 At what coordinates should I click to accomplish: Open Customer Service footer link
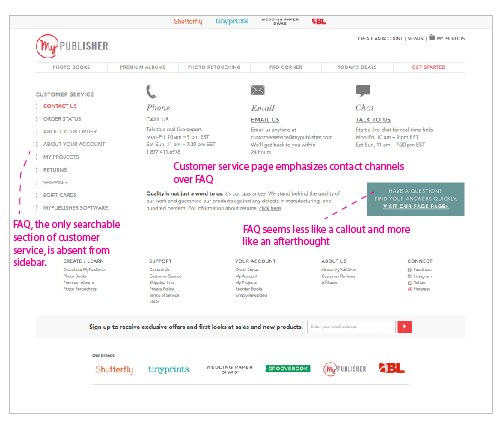pyautogui.click(x=165, y=276)
